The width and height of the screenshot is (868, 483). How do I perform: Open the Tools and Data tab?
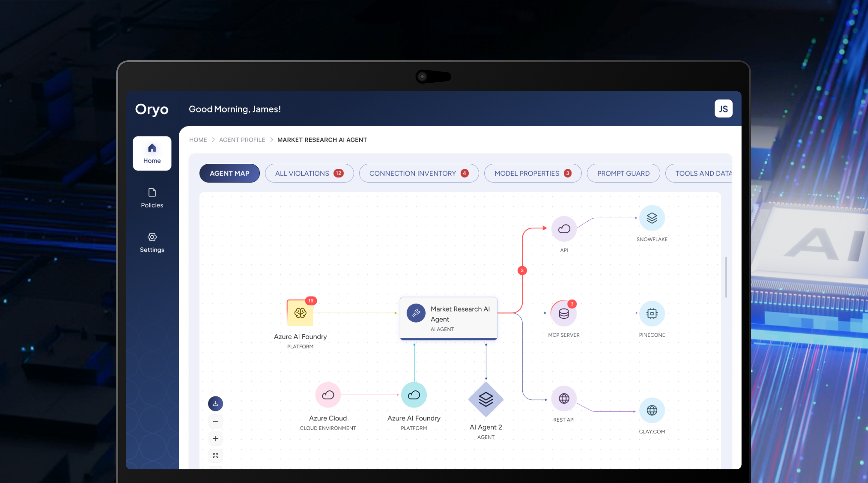(699, 173)
